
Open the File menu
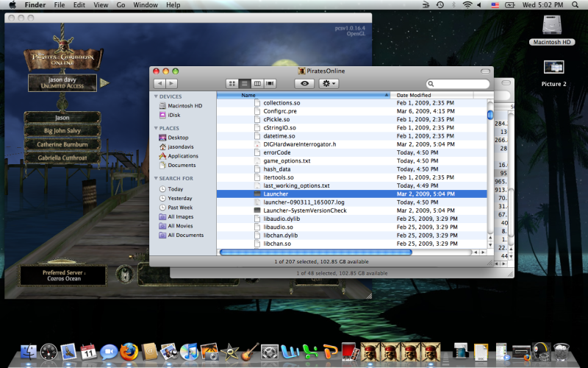(x=60, y=5)
